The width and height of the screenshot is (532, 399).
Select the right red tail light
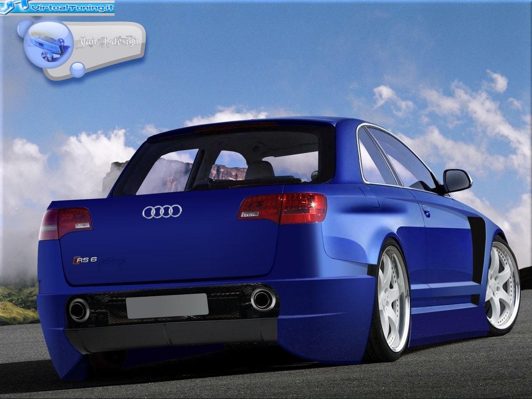click(282, 209)
